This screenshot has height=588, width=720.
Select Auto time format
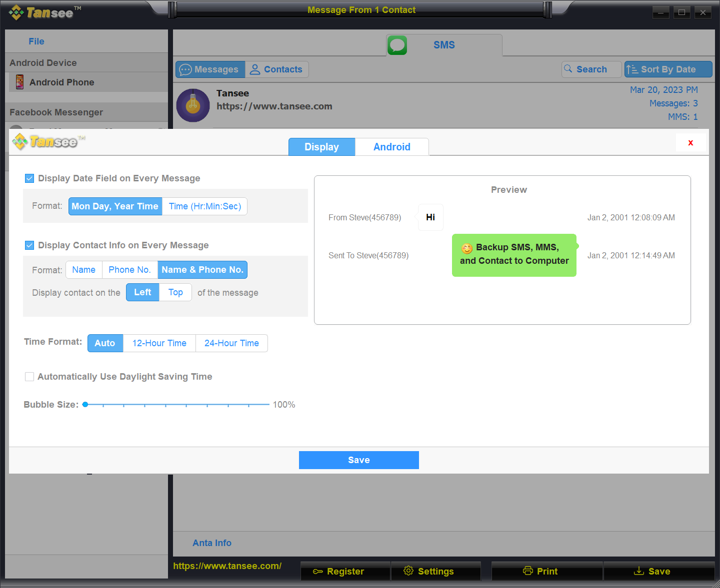point(105,343)
